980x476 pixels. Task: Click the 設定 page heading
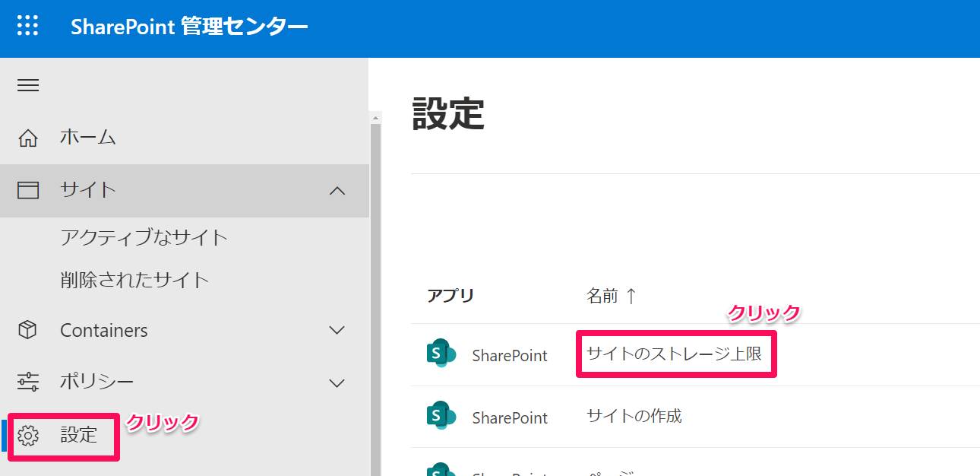point(448,114)
